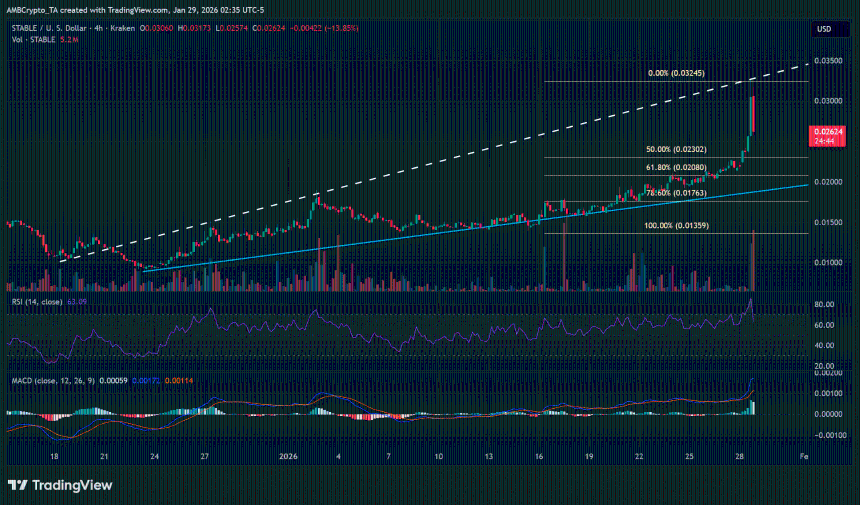Screen dimensions: 860x505
Task: Click the TradingView logo icon
Action: point(18,485)
